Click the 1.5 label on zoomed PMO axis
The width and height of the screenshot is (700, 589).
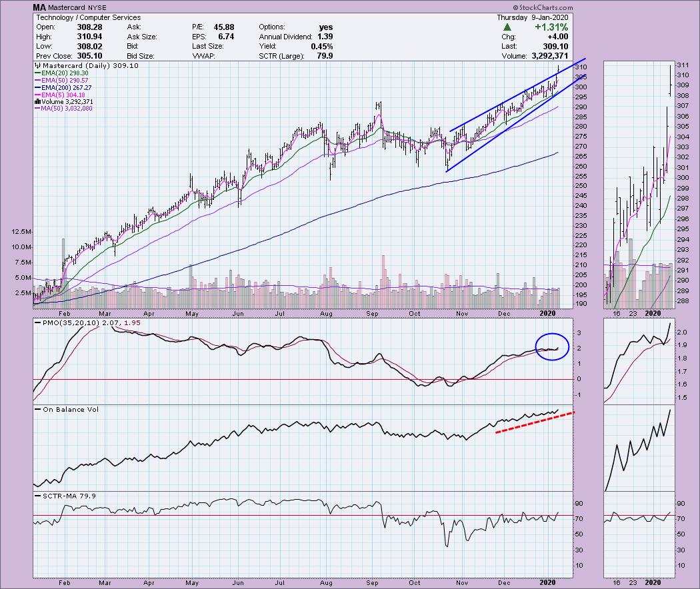[682, 398]
